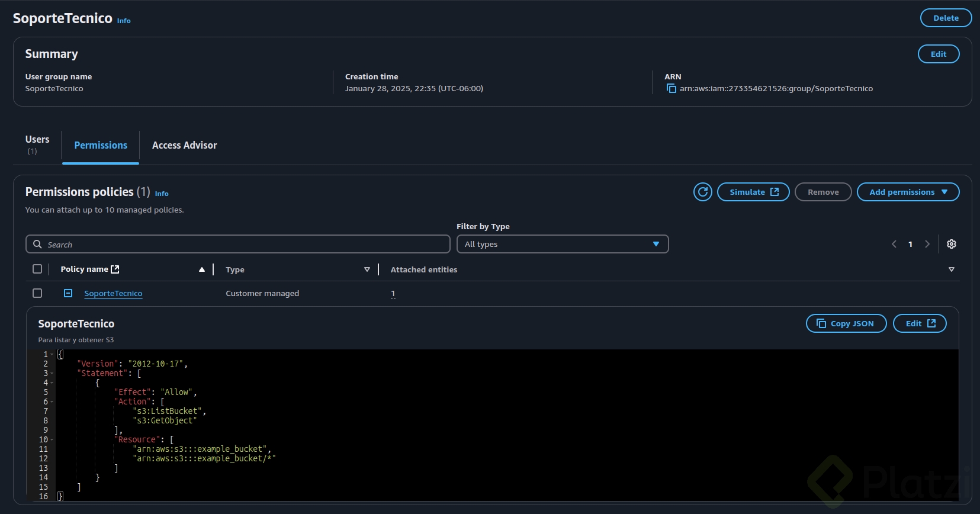Click the Customer managed type cell
This screenshot has height=514, width=980.
262,293
